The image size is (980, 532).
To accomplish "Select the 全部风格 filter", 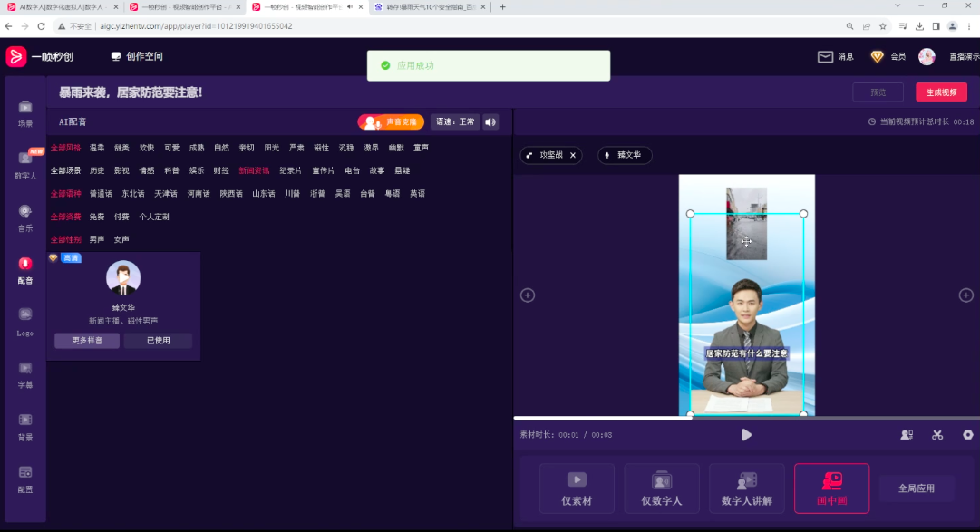I will pos(65,148).
